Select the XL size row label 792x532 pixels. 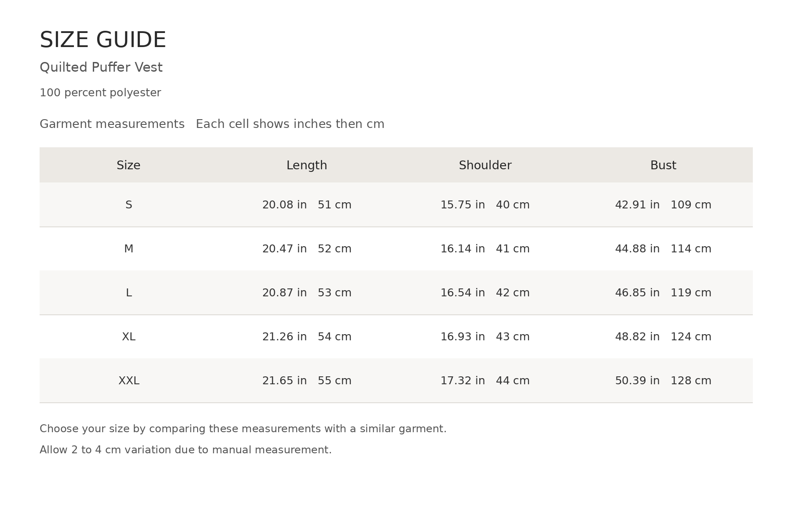click(x=128, y=337)
